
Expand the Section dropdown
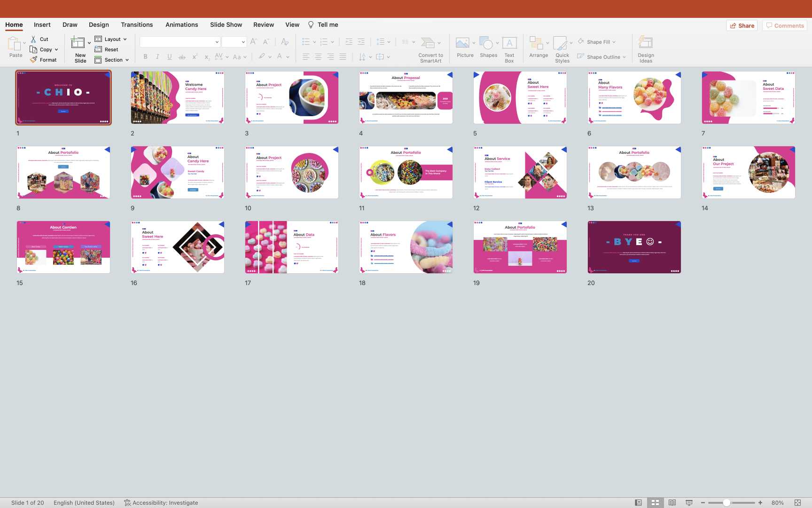click(x=127, y=60)
